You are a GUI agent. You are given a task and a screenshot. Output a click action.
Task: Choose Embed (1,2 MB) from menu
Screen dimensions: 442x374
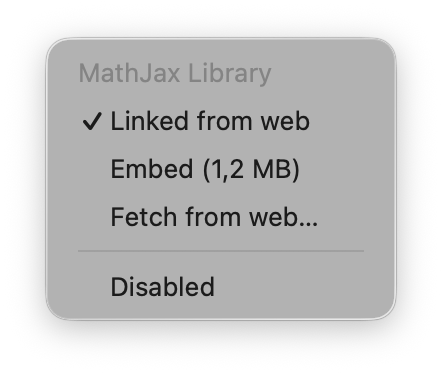tap(221, 169)
